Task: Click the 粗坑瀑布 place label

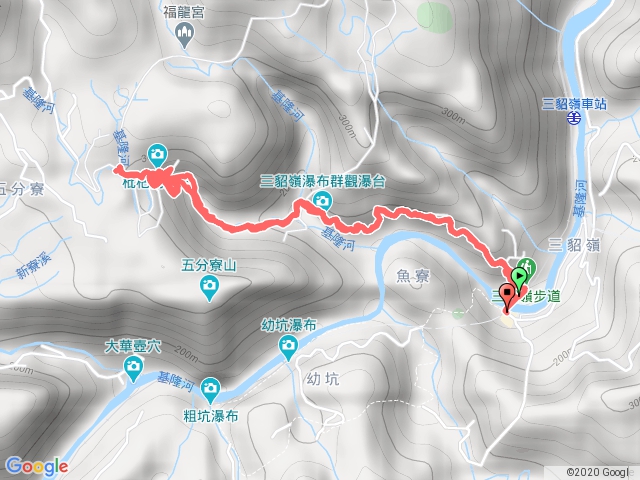Action: pyautogui.click(x=211, y=416)
